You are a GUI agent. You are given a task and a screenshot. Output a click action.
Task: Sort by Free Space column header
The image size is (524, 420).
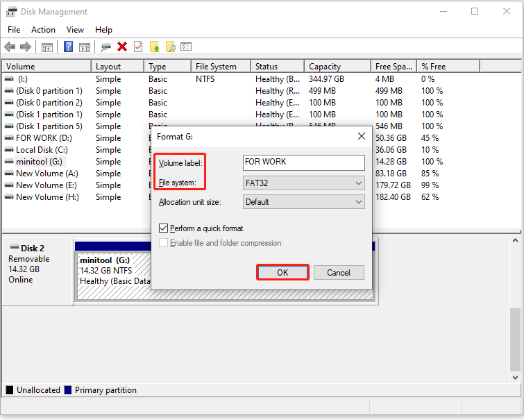coord(394,66)
